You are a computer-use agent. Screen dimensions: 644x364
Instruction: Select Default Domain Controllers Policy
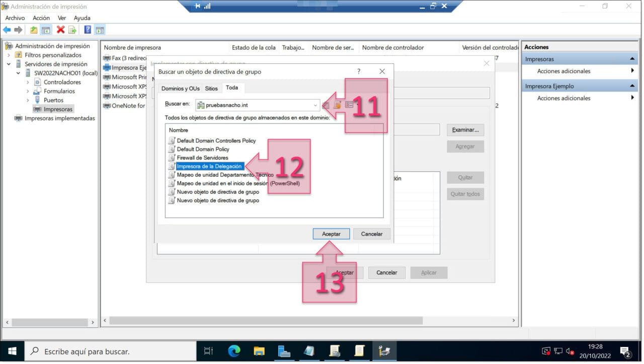(216, 140)
